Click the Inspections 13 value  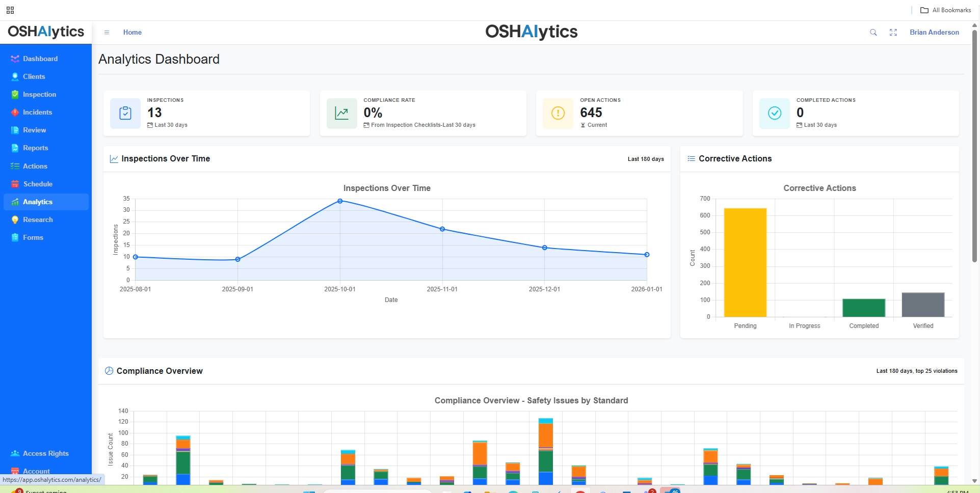coord(154,113)
